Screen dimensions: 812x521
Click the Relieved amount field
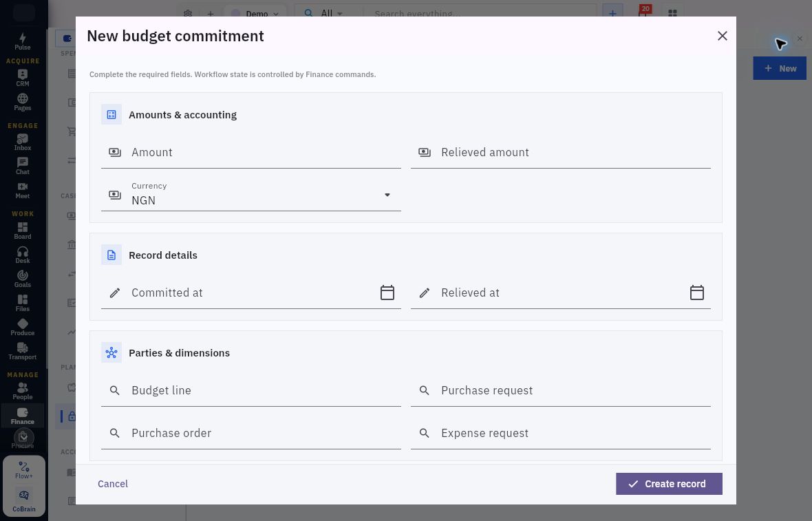click(x=560, y=152)
